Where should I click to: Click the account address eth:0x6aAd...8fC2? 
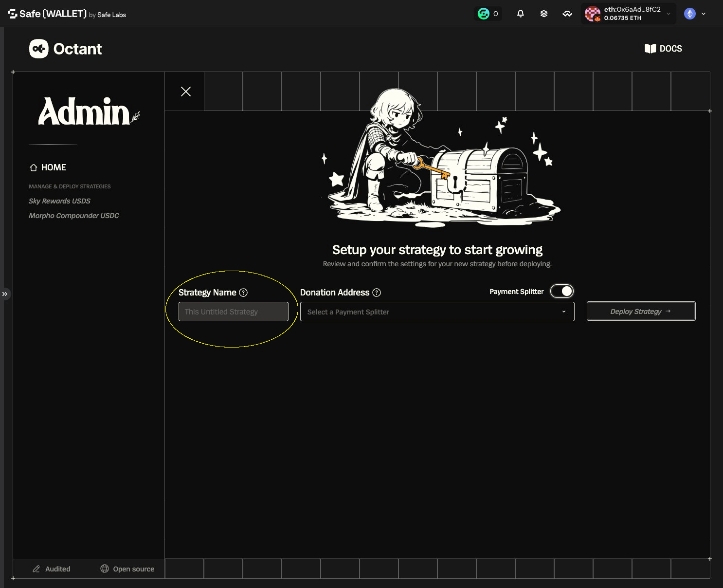[633, 9]
